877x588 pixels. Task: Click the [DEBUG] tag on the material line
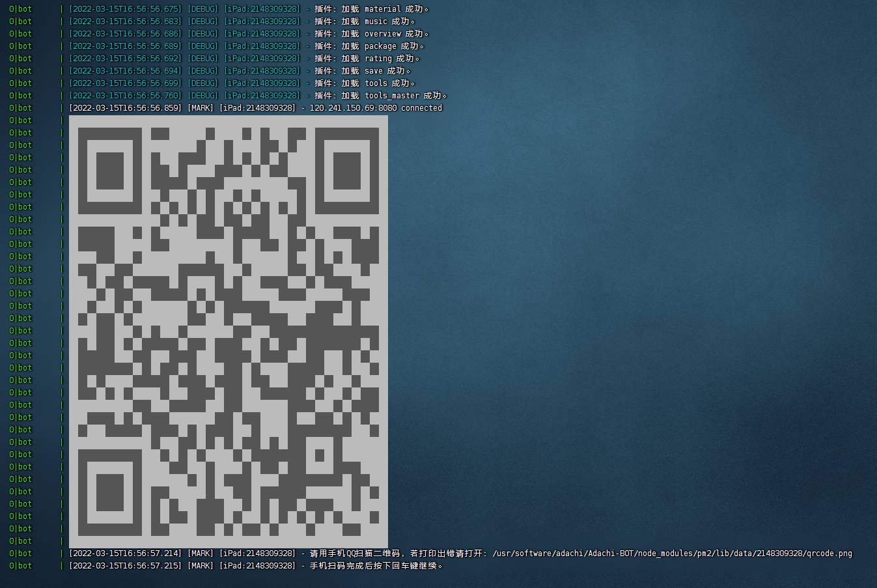[203, 9]
